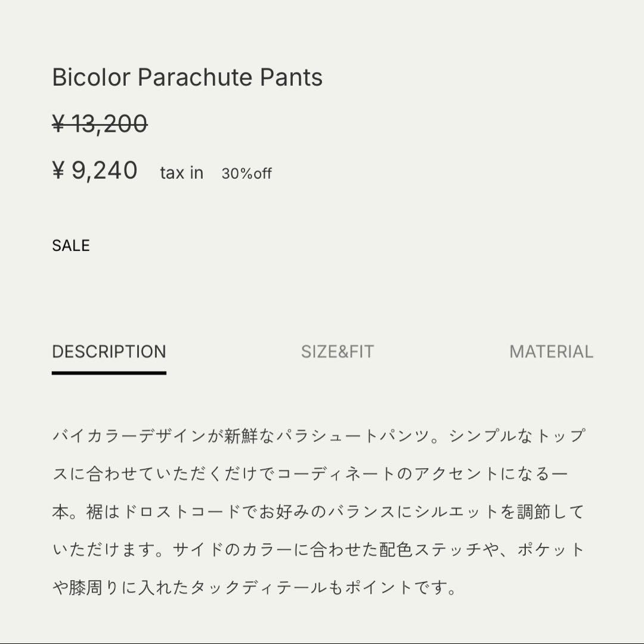Screen dimensions: 644x644
Task: Select the DESCRIPTION tab
Action: (x=109, y=352)
